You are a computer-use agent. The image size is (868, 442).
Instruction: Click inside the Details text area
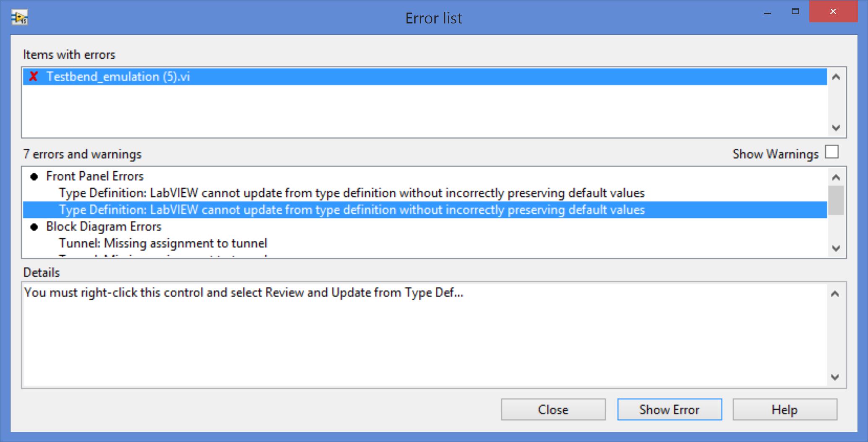click(424, 335)
